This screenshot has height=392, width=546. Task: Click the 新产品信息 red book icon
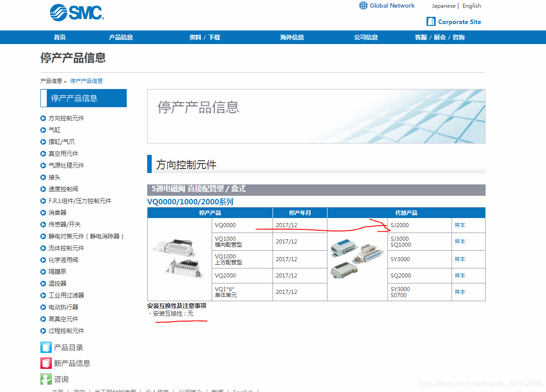[x=46, y=363]
